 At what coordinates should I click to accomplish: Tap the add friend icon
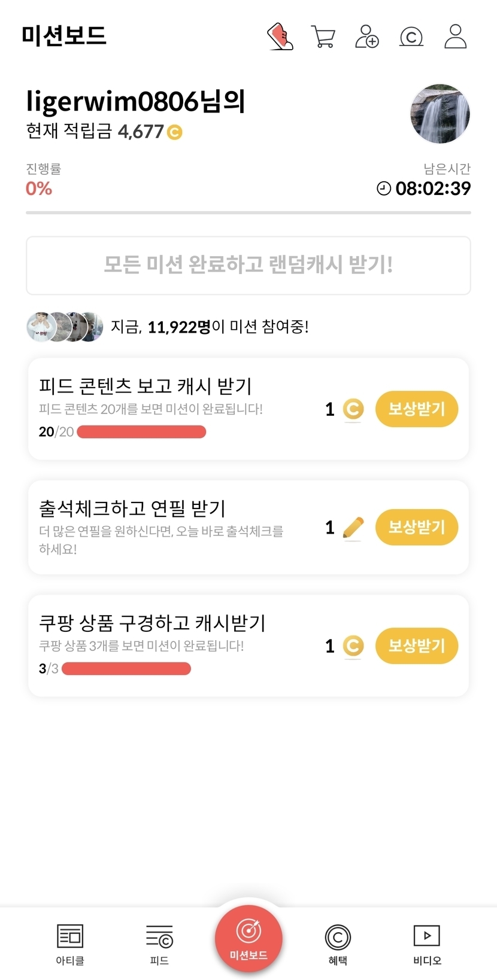[367, 36]
